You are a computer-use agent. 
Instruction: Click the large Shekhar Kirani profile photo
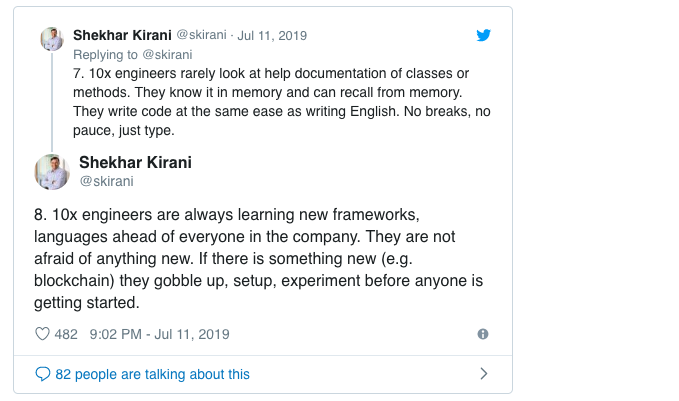pyautogui.click(x=52, y=172)
